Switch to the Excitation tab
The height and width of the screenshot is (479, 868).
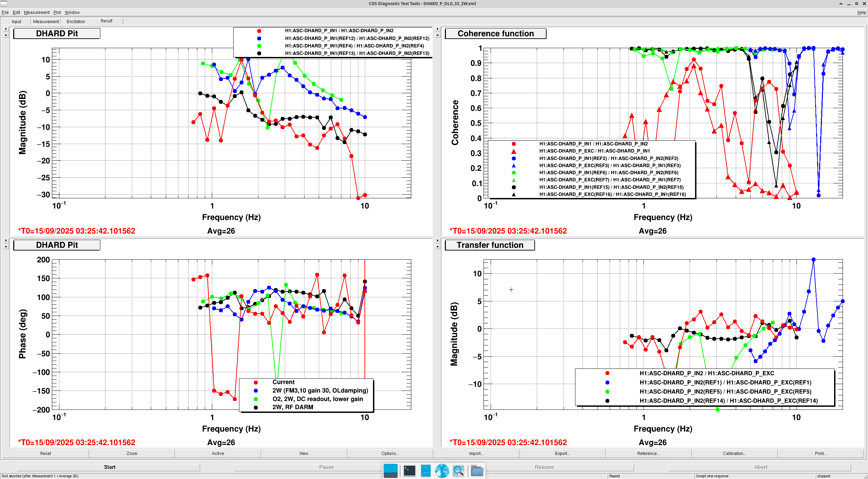76,21
